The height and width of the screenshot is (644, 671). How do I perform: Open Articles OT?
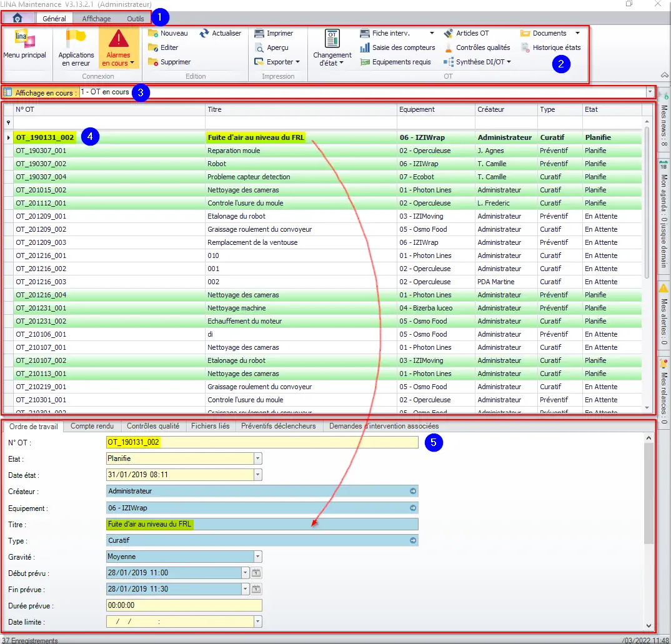click(x=466, y=33)
